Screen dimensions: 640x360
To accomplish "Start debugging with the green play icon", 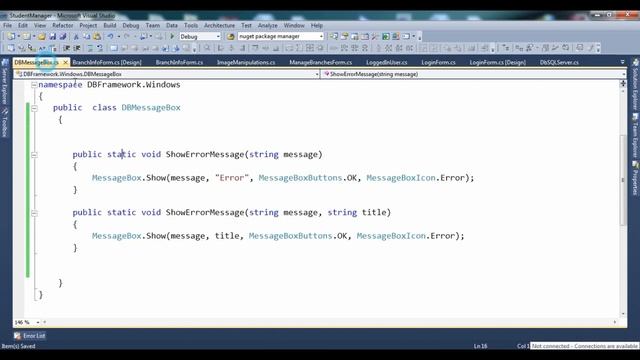I will coord(172,36).
